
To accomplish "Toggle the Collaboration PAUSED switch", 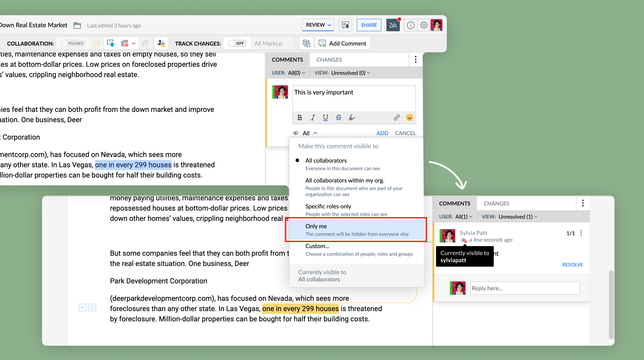I will point(73,44).
